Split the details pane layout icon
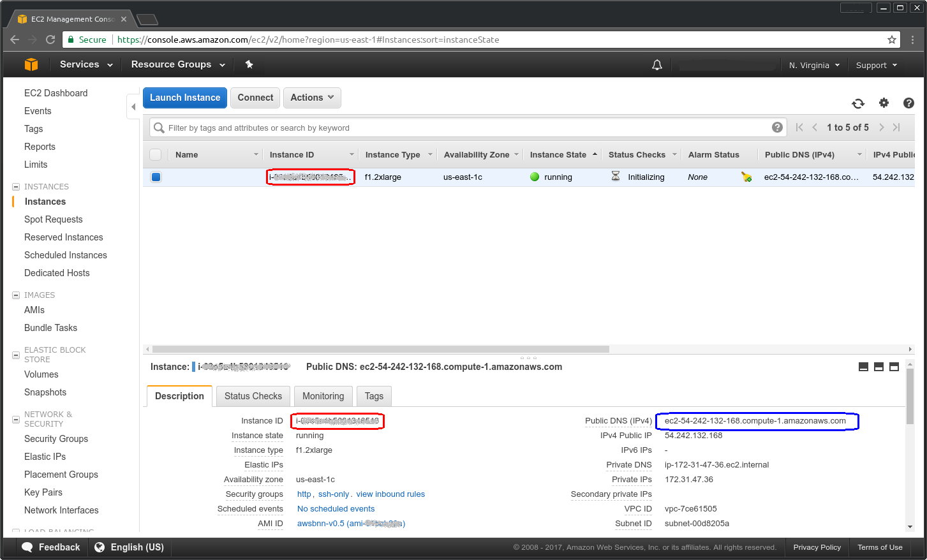Image resolution: width=927 pixels, height=560 pixels. pos(879,367)
